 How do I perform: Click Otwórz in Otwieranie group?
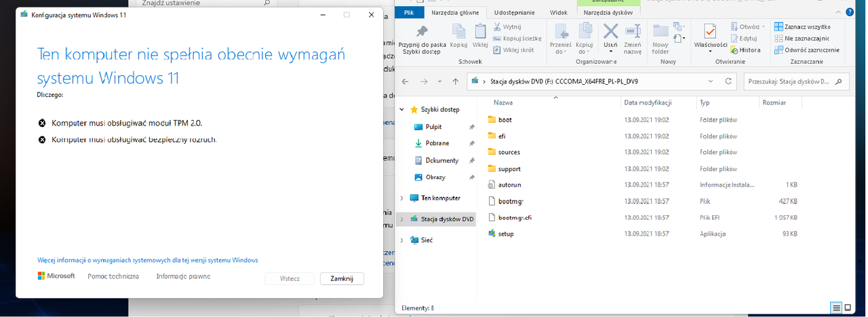tap(748, 26)
